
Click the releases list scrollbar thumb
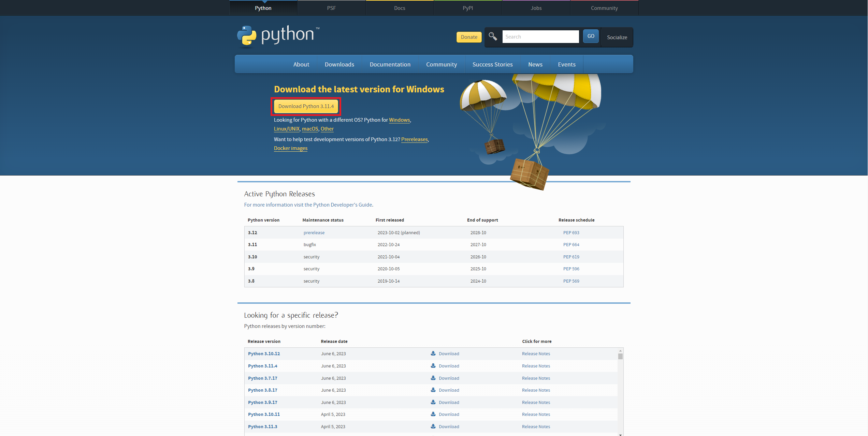[620, 356]
